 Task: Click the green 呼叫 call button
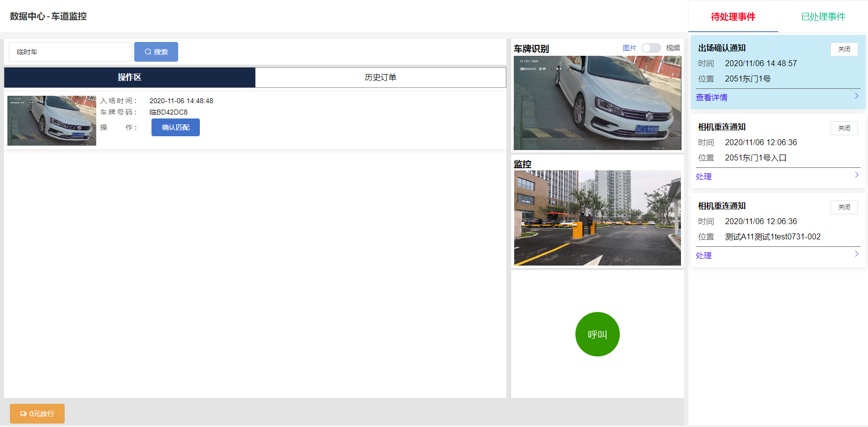[597, 334]
